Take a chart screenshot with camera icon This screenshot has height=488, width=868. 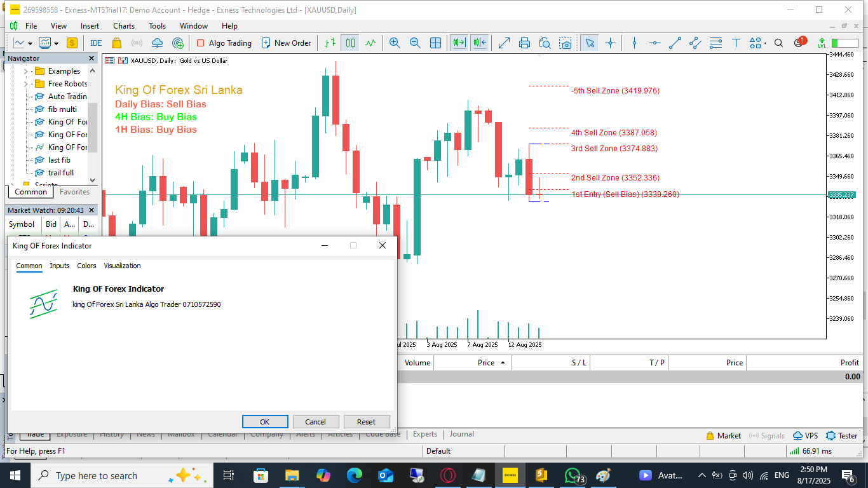pos(566,43)
